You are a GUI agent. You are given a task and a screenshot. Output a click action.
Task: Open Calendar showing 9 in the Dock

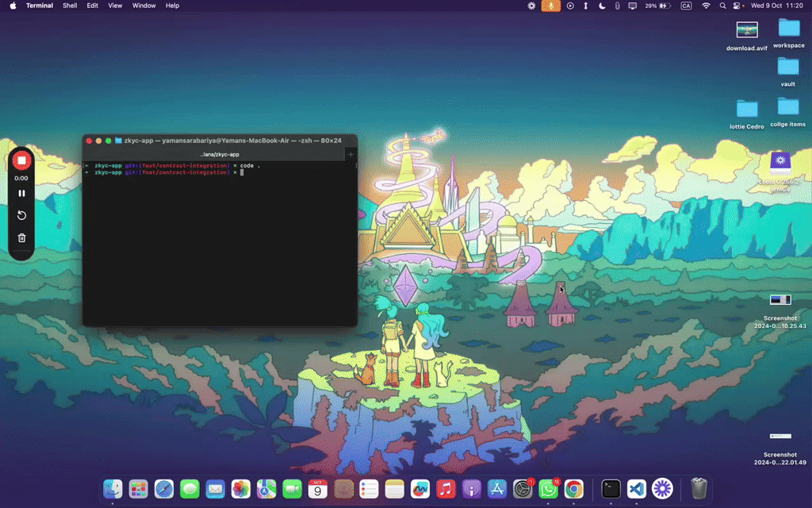coord(317,488)
